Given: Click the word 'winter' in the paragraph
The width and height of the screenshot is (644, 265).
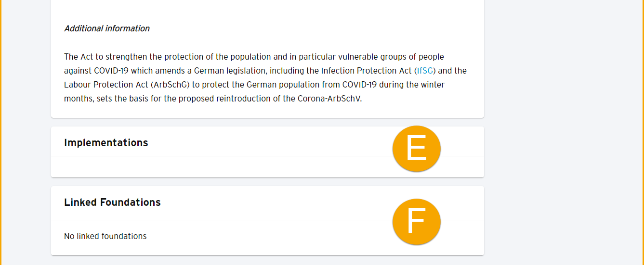Looking at the screenshot, I should pos(432,85).
